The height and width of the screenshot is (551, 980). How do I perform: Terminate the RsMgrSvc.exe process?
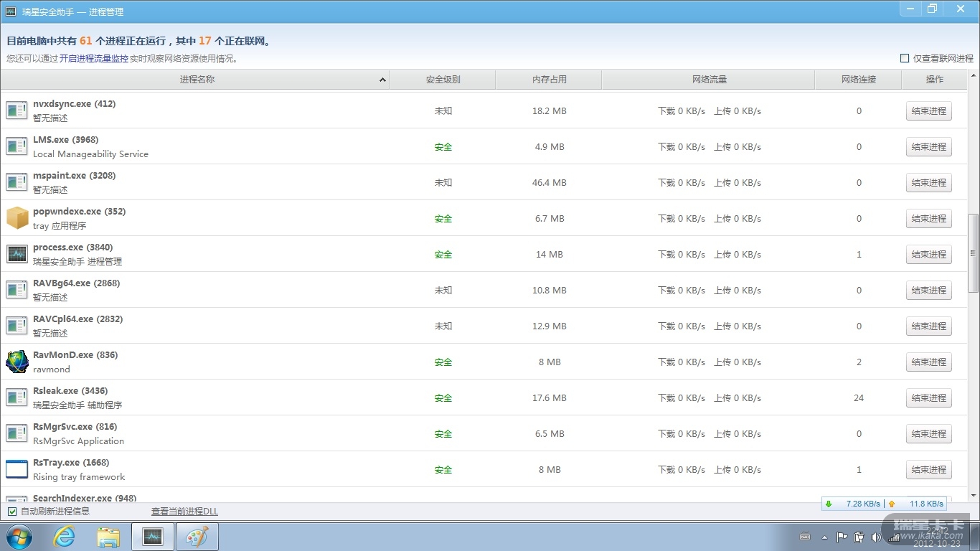(x=928, y=434)
